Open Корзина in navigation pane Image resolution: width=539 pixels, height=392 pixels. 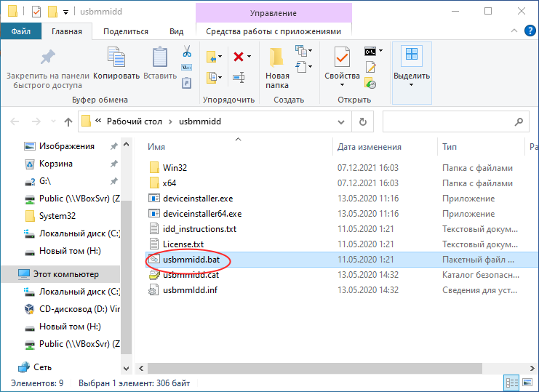click(x=56, y=164)
